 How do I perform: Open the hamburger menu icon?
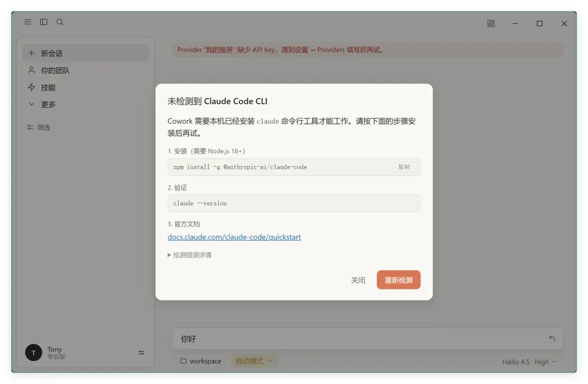pyautogui.click(x=28, y=22)
